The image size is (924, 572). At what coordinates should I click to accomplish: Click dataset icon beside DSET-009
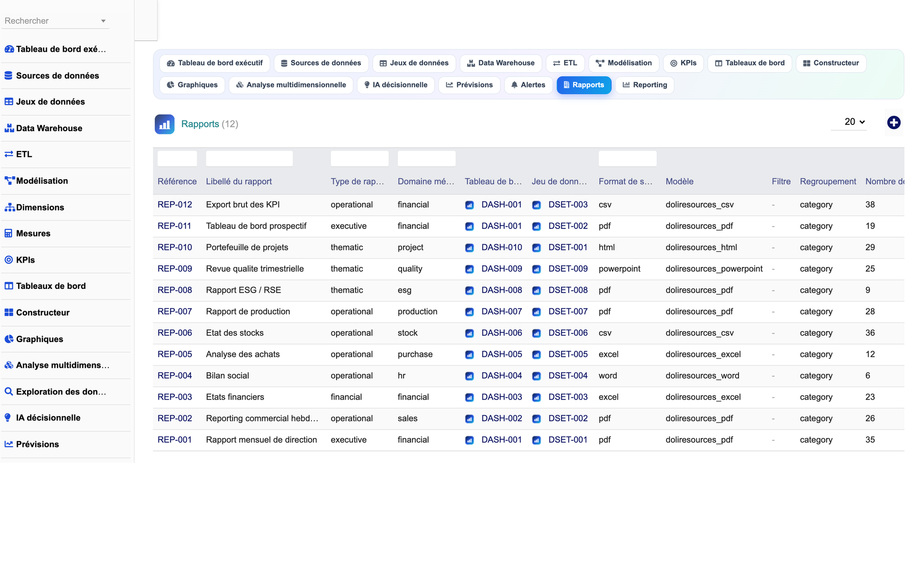pos(536,269)
